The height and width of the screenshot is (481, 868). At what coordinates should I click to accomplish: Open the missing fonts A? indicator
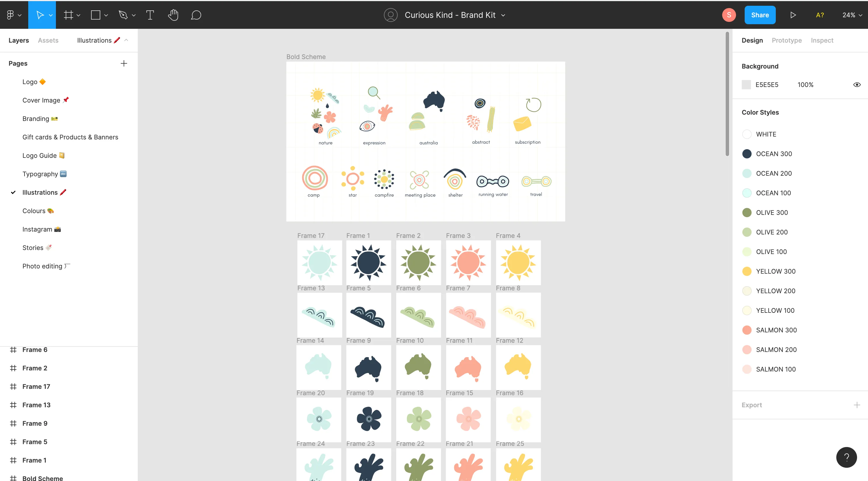(x=820, y=15)
